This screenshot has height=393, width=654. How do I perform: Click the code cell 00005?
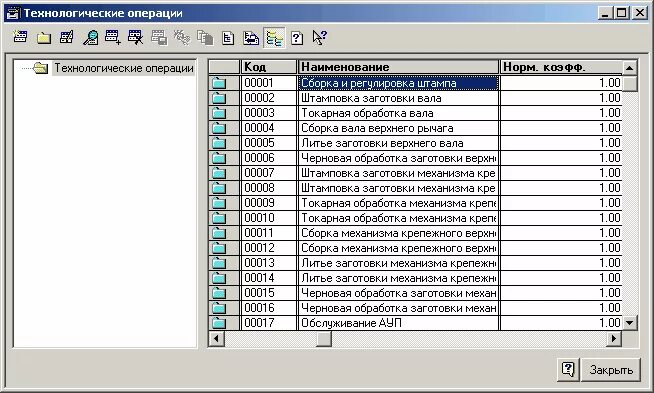pyautogui.click(x=269, y=143)
